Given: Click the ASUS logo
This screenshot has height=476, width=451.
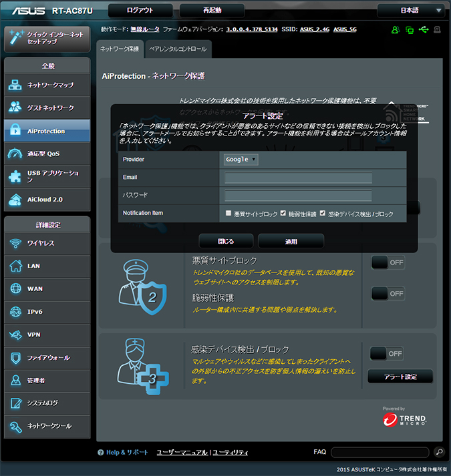Looking at the screenshot, I should coord(28,11).
